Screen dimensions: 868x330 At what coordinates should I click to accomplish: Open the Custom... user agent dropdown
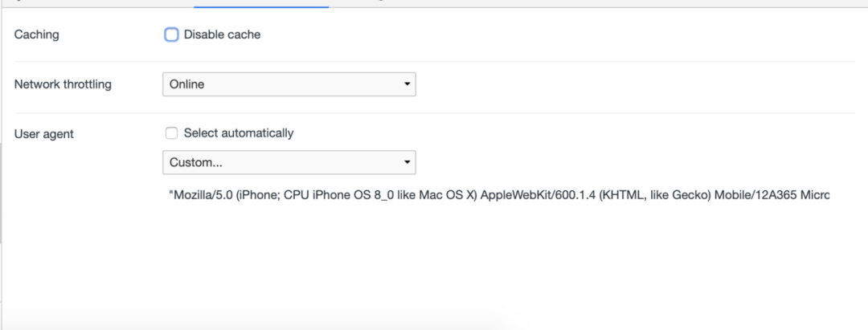click(x=289, y=162)
